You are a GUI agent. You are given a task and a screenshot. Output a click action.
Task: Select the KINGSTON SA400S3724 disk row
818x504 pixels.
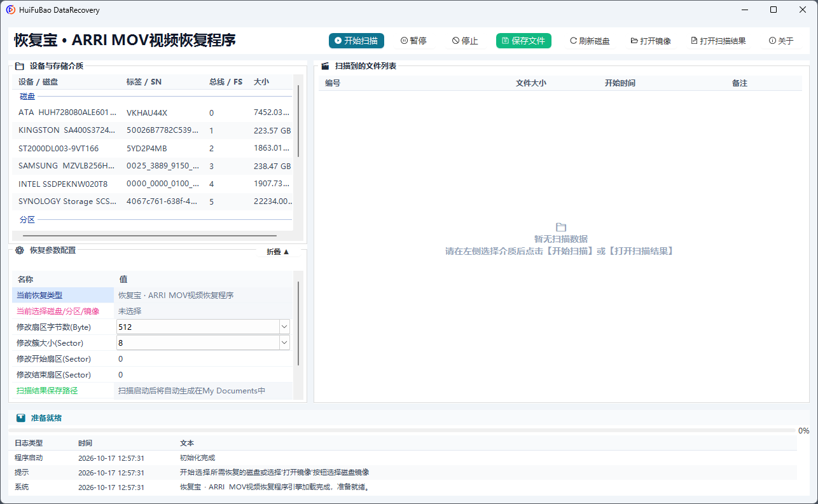point(153,130)
